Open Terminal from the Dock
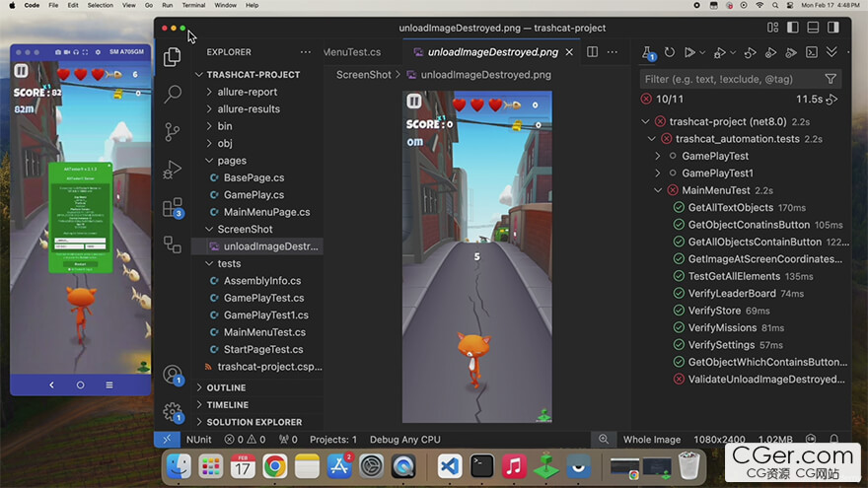 (x=481, y=466)
